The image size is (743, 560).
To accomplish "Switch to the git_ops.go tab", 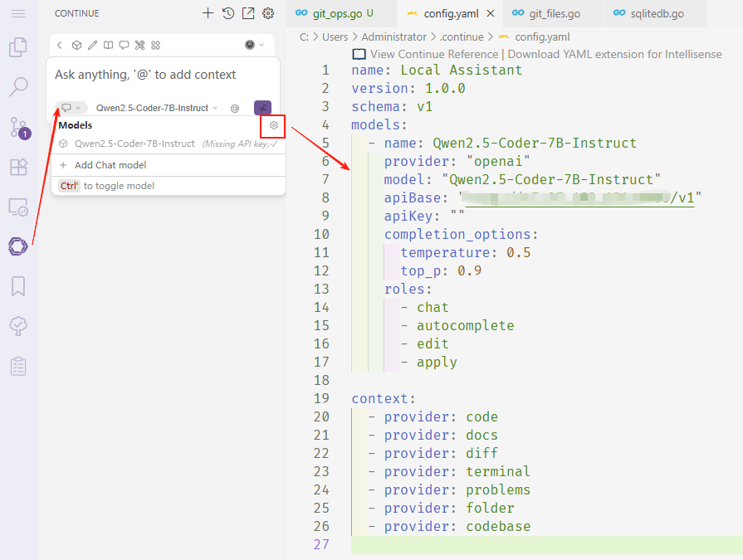I will (331, 13).
